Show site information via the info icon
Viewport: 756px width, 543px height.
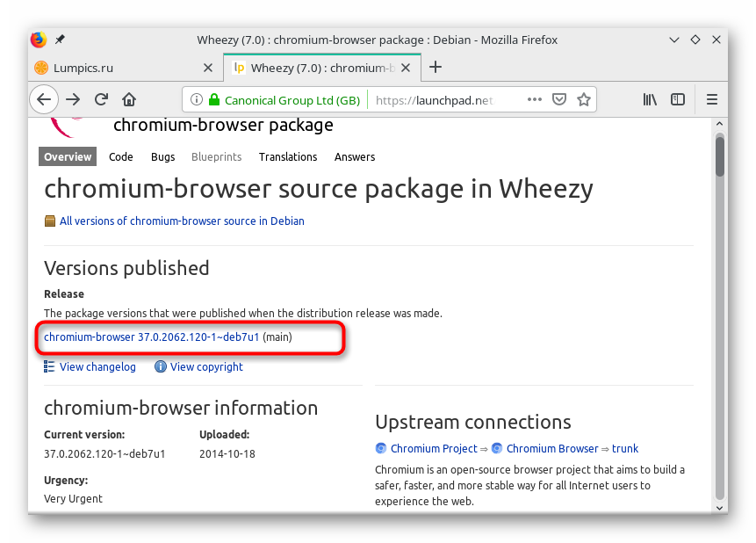click(x=196, y=99)
